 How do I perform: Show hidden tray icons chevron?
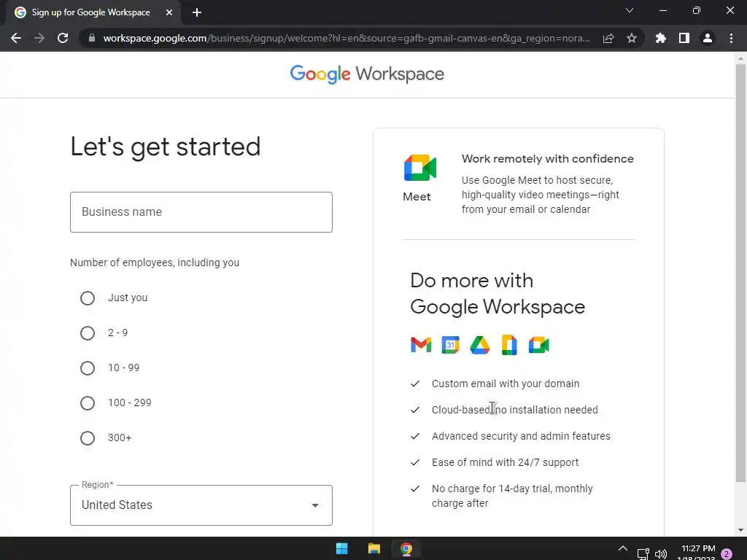point(623,548)
